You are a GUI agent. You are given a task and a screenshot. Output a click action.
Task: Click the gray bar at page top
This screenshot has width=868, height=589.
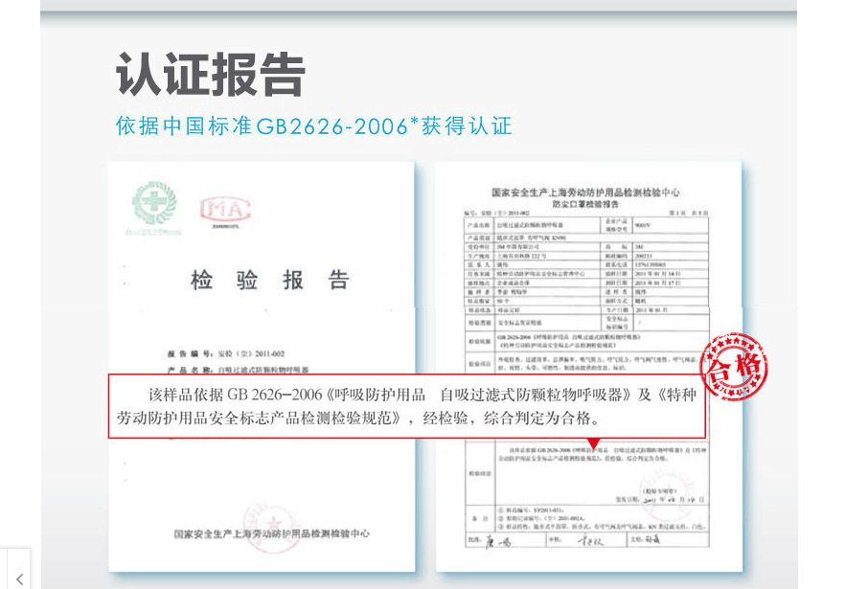pos(419,5)
